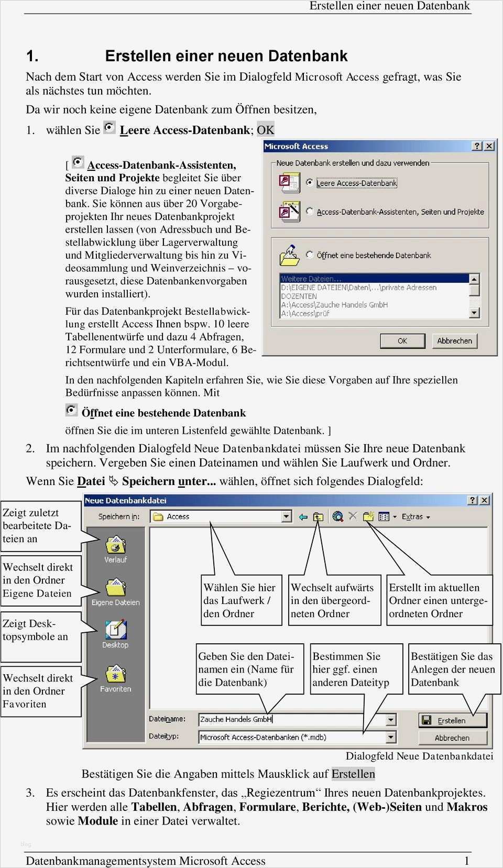Open the Extras menu

(415, 517)
